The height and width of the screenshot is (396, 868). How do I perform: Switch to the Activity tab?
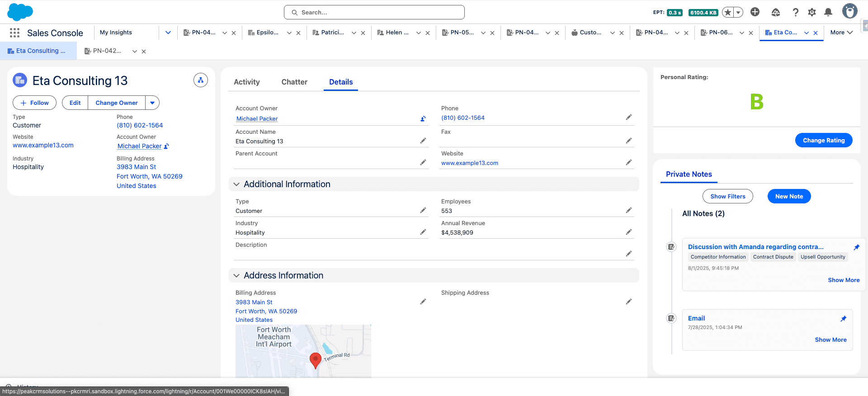tap(246, 82)
